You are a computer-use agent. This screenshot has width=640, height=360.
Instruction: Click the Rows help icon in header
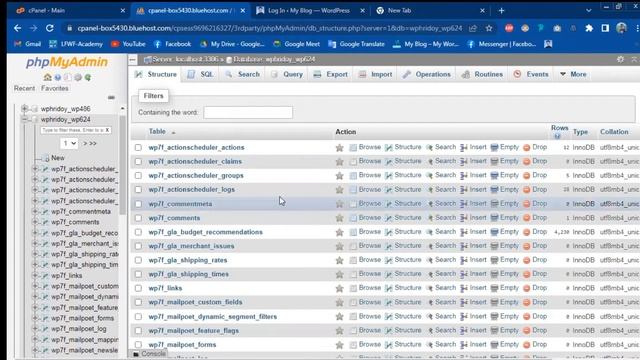(x=558, y=136)
